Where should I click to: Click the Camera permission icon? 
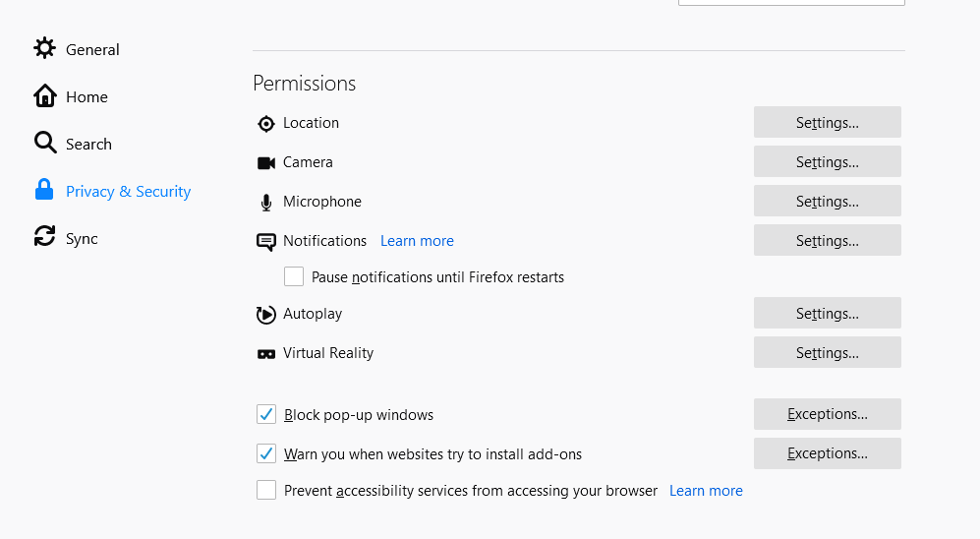coord(266,163)
